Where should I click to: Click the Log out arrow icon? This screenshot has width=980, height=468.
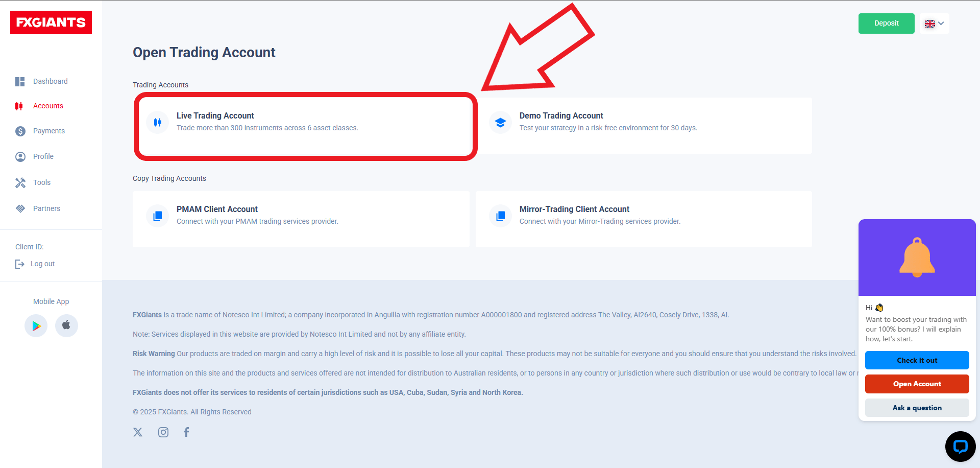pos(20,264)
